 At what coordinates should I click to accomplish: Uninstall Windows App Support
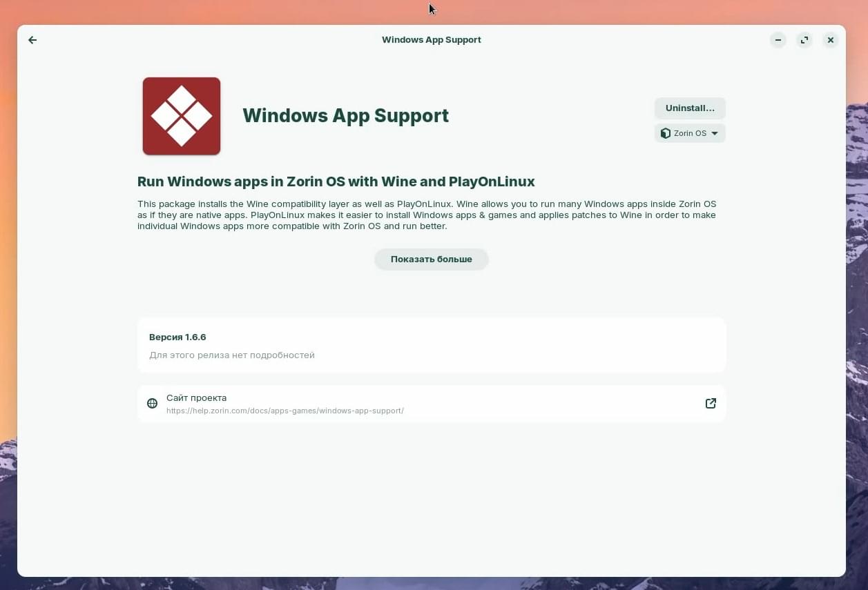(690, 108)
